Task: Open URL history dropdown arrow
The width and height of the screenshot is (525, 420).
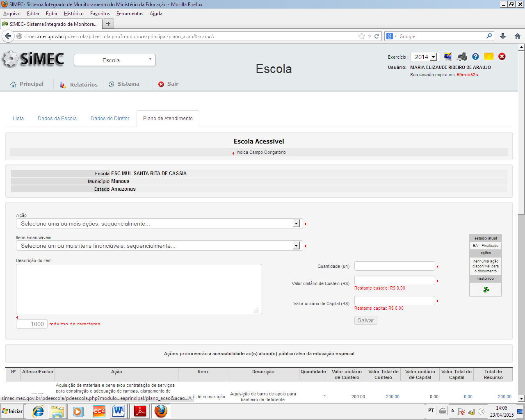Action: (x=370, y=36)
